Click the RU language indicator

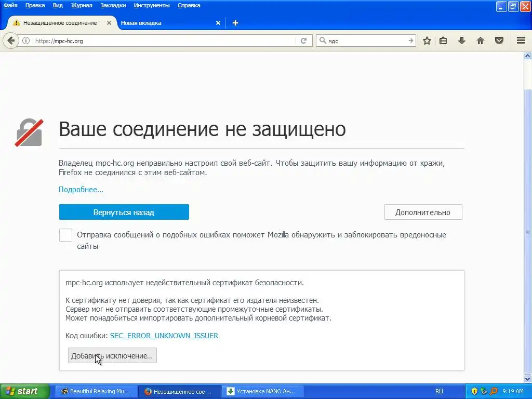439,391
